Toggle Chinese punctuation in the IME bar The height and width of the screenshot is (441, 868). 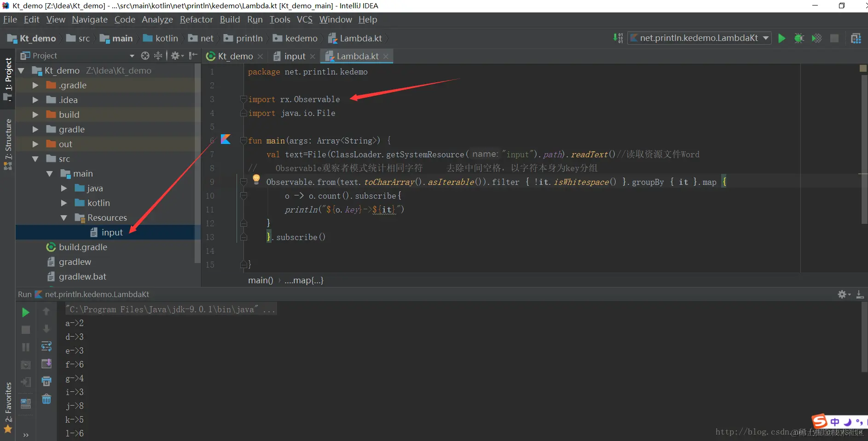(859, 422)
